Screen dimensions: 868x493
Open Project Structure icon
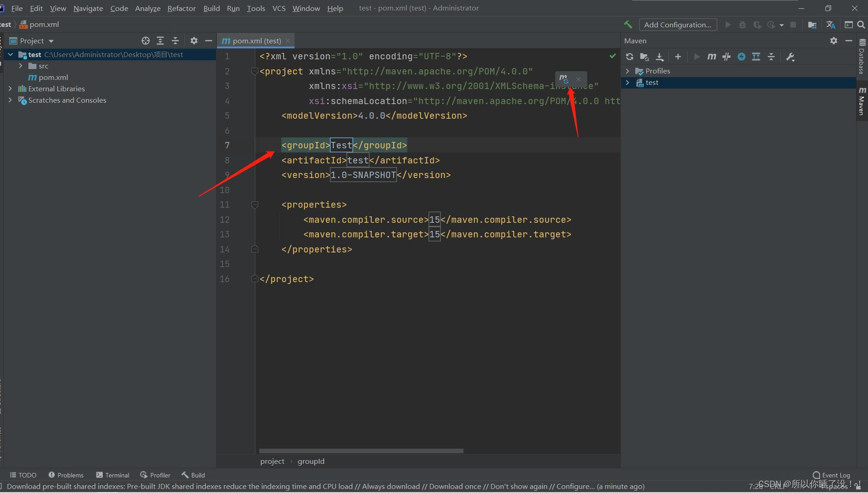(x=812, y=25)
